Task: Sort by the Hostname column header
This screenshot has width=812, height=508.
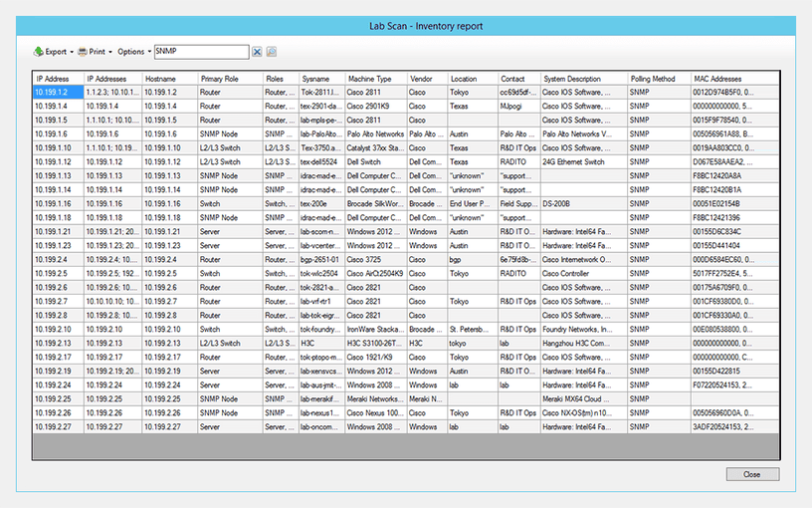Action: click(170, 79)
